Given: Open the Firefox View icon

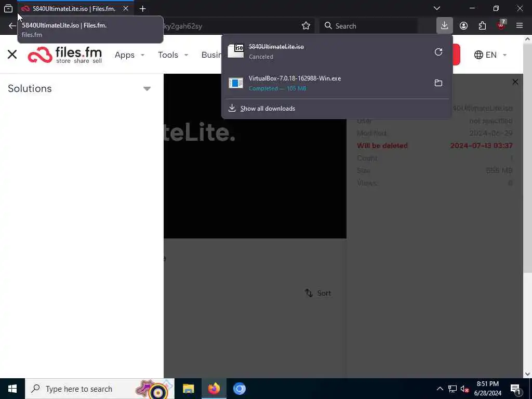Looking at the screenshot, I should pyautogui.click(x=8, y=8).
